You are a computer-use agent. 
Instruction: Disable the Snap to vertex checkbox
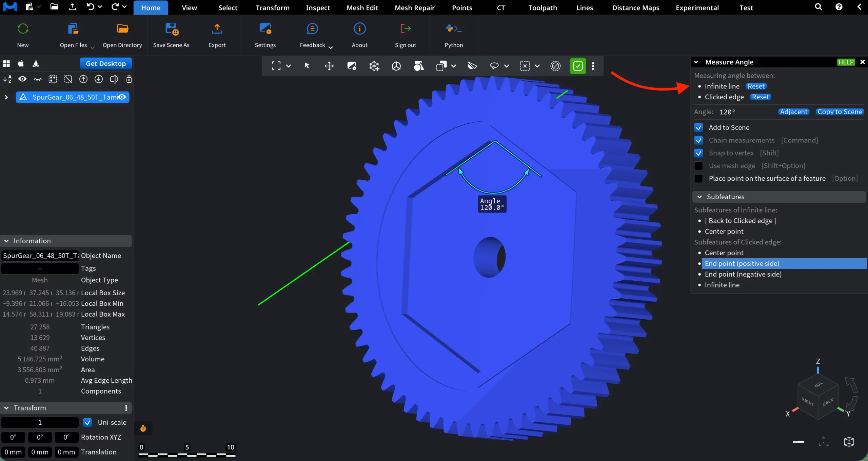click(699, 153)
